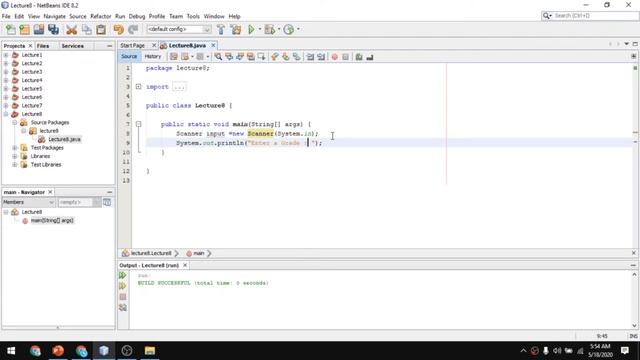Click the Undo arrow icon
The width and height of the screenshot is (640, 360).
(x=118, y=29)
